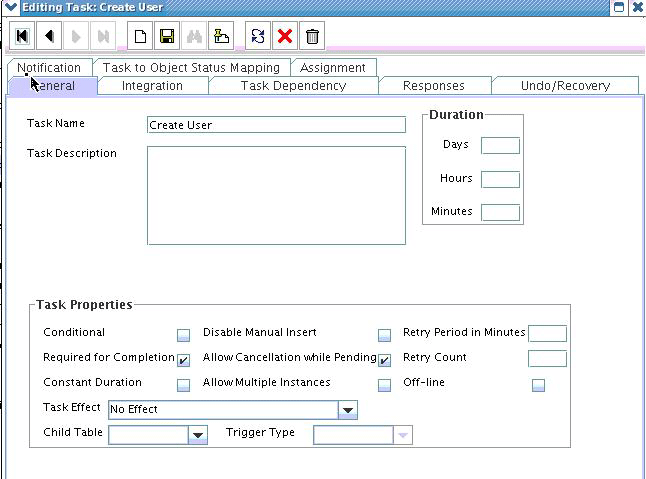This screenshot has width=646, height=479.
Task: Click the Task Description label
Action: (72, 153)
